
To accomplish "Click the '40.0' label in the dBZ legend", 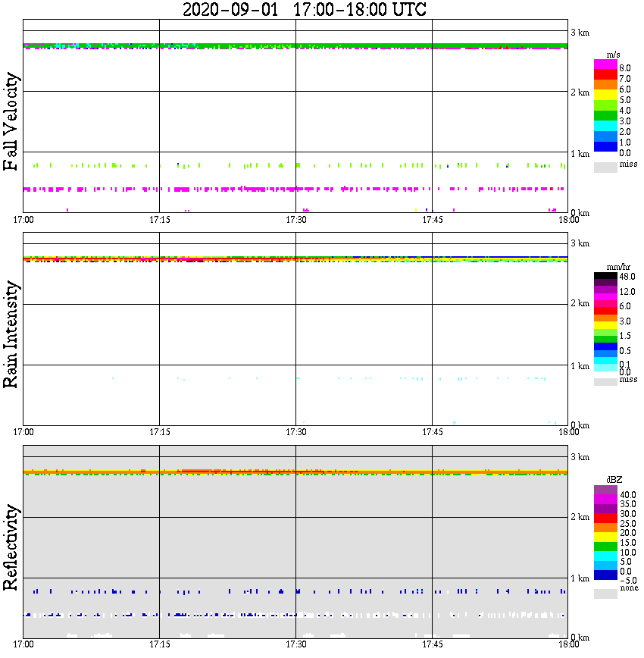I will 627,495.
